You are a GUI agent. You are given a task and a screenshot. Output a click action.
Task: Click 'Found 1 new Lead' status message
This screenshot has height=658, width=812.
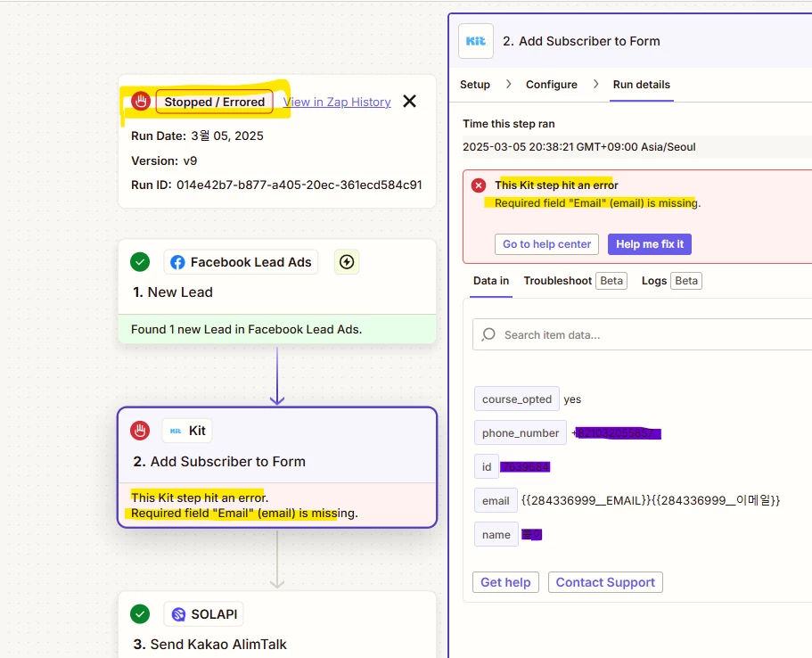[x=247, y=330]
